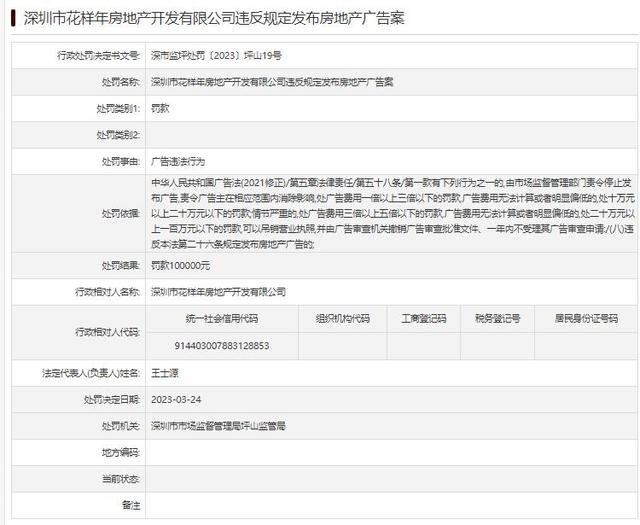Click the 处罚决定日期 label

112,400
